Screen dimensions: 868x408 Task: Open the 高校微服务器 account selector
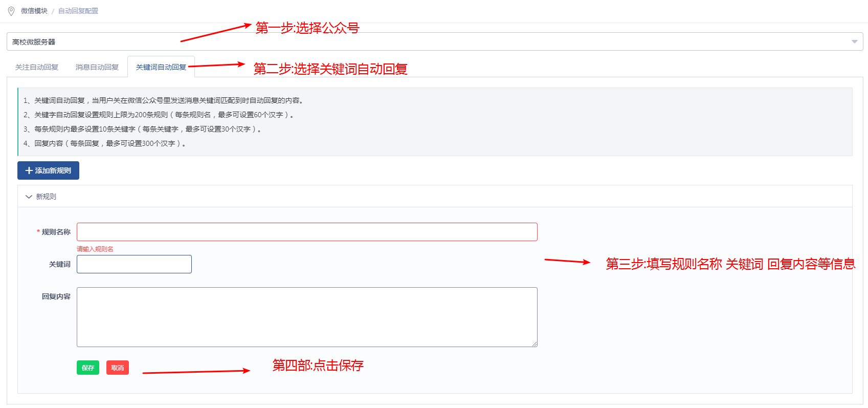point(435,41)
